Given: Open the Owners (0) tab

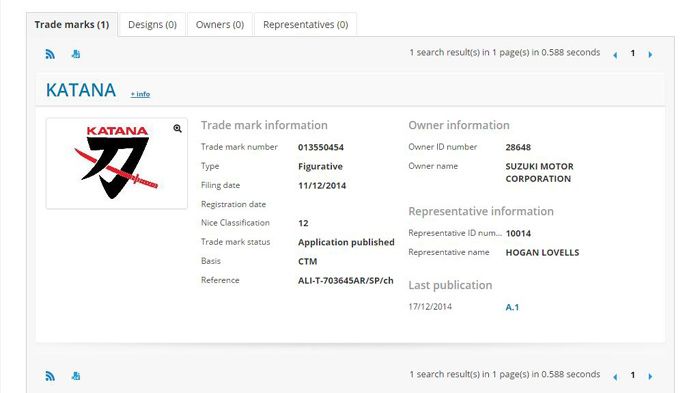Looking at the screenshot, I should pos(220,25).
